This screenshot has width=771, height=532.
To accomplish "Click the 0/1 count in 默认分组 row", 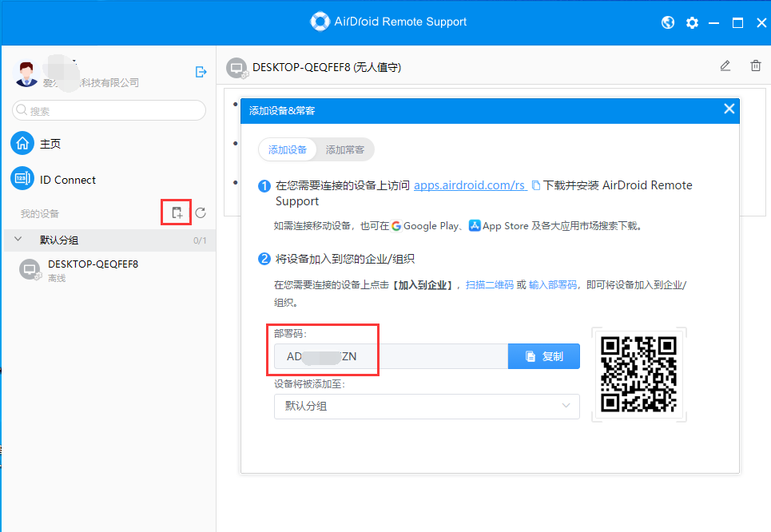I will (200, 241).
